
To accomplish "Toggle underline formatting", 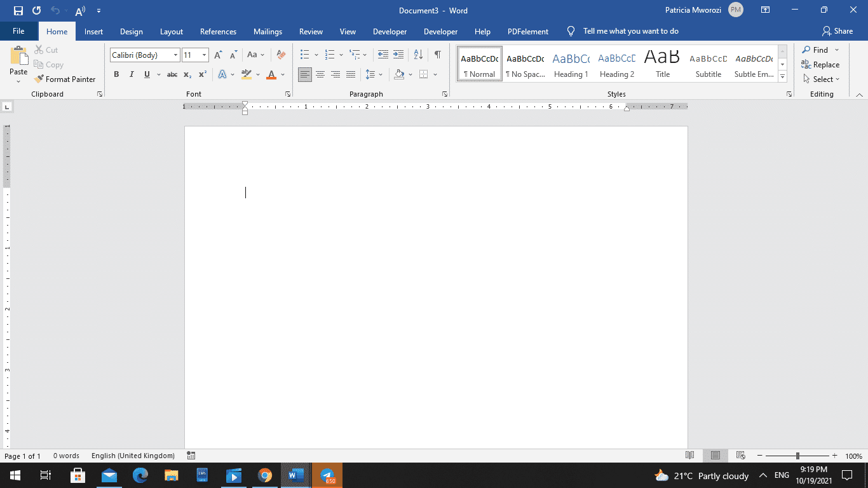I will click(147, 74).
